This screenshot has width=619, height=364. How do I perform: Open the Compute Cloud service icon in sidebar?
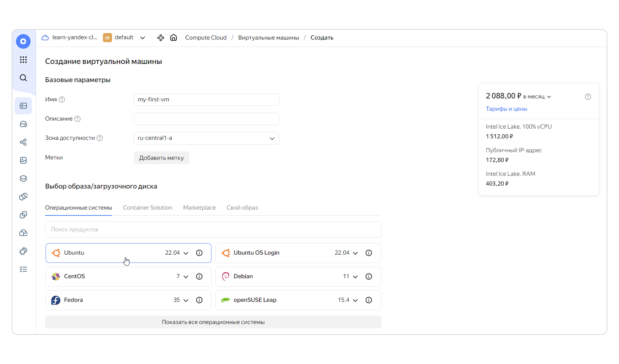23,41
